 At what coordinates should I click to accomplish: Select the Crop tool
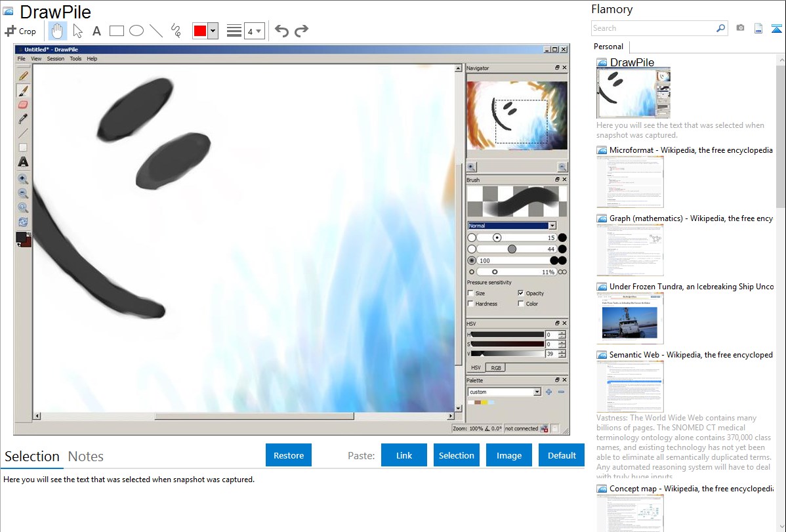[x=21, y=31]
